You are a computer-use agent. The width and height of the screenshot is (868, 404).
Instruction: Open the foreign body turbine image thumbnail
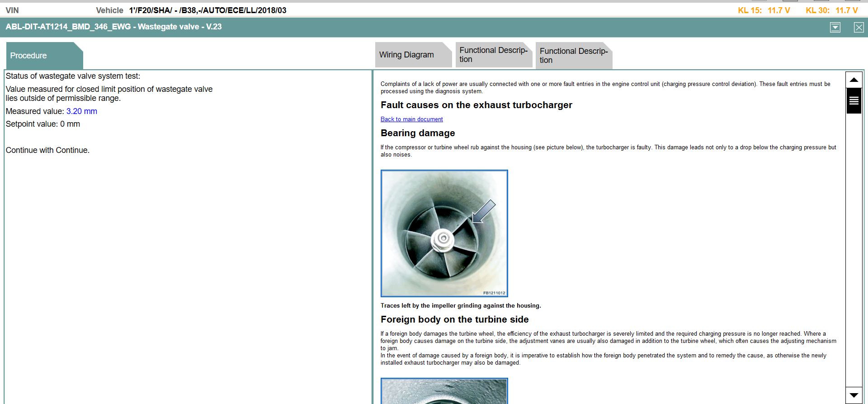pyautogui.click(x=444, y=391)
